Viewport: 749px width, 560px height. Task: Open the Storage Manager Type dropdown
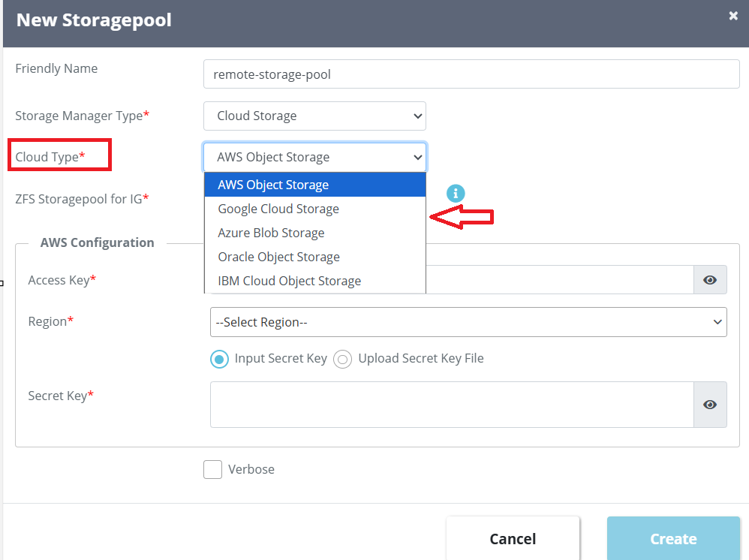314,116
